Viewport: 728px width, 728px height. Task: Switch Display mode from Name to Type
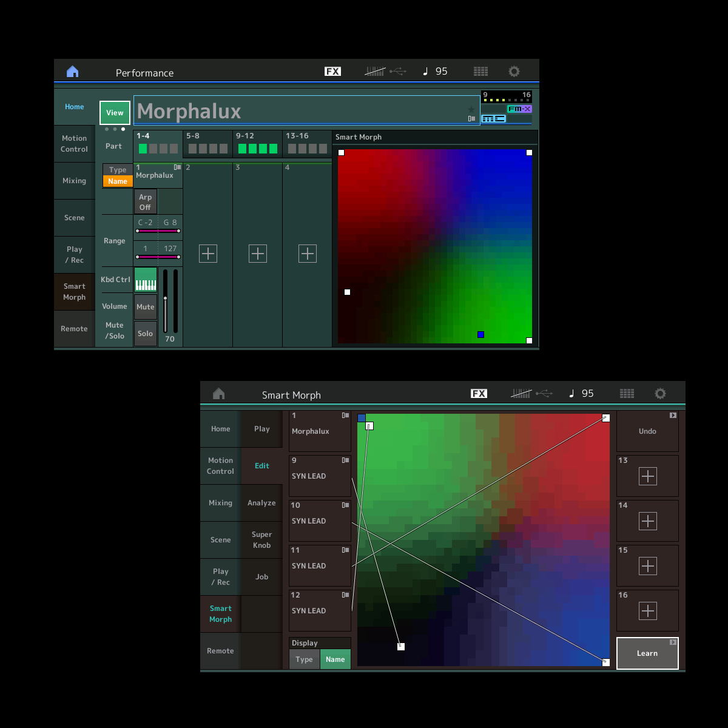pyautogui.click(x=304, y=659)
